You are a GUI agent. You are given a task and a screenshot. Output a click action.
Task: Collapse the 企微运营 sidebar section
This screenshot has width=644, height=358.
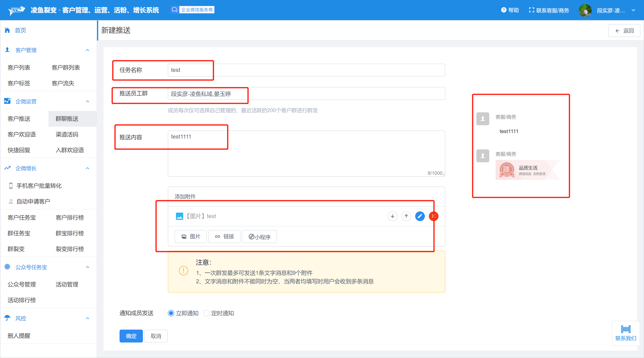[x=88, y=101]
